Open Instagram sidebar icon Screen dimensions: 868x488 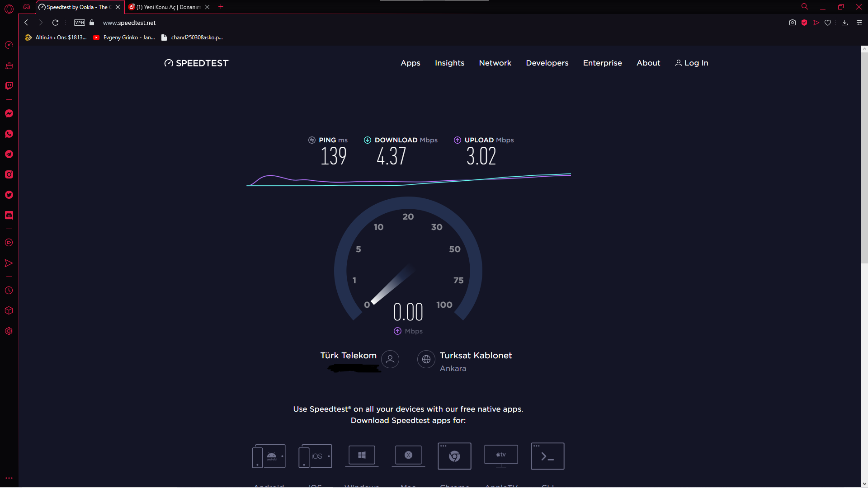(9, 174)
